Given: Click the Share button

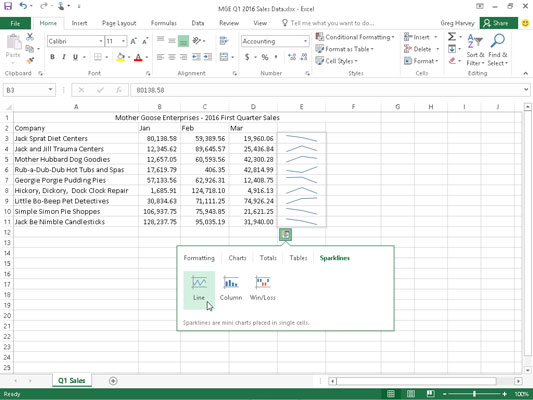Looking at the screenshot, I should point(499,23).
